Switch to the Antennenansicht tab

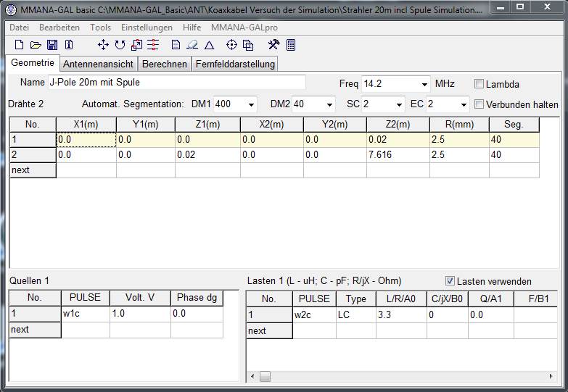tap(99, 64)
